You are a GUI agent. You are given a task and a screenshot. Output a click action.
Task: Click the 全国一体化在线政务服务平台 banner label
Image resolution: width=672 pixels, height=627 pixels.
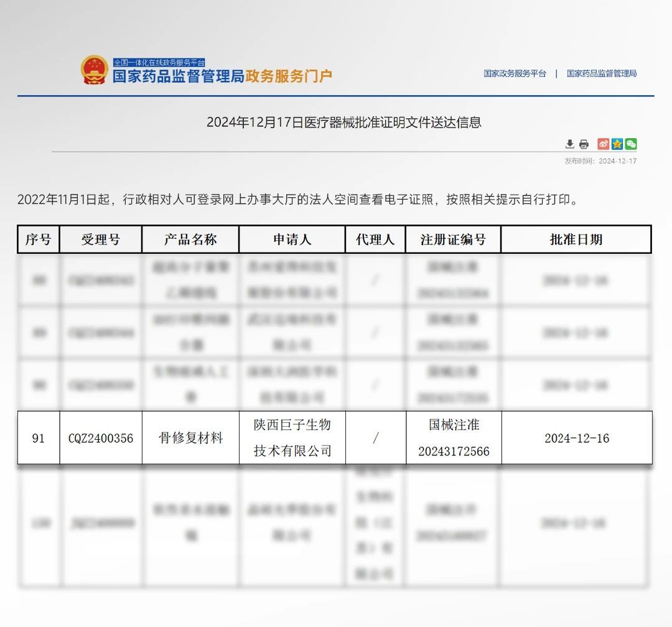pos(159,62)
